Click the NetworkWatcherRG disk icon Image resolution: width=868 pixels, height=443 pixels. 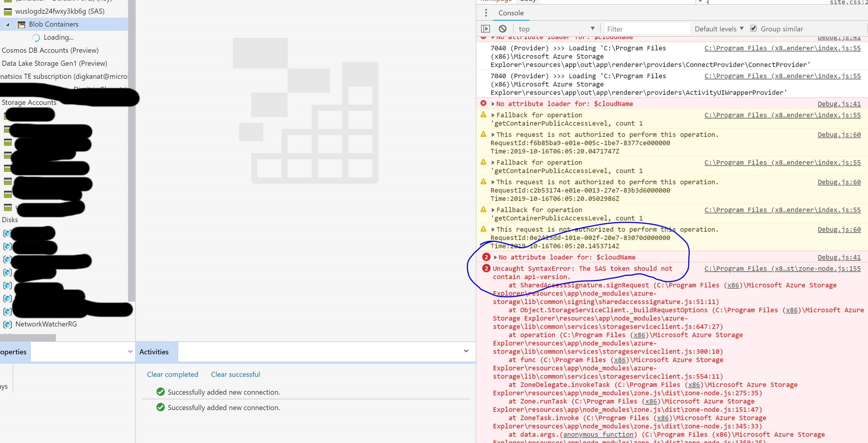(x=7, y=324)
